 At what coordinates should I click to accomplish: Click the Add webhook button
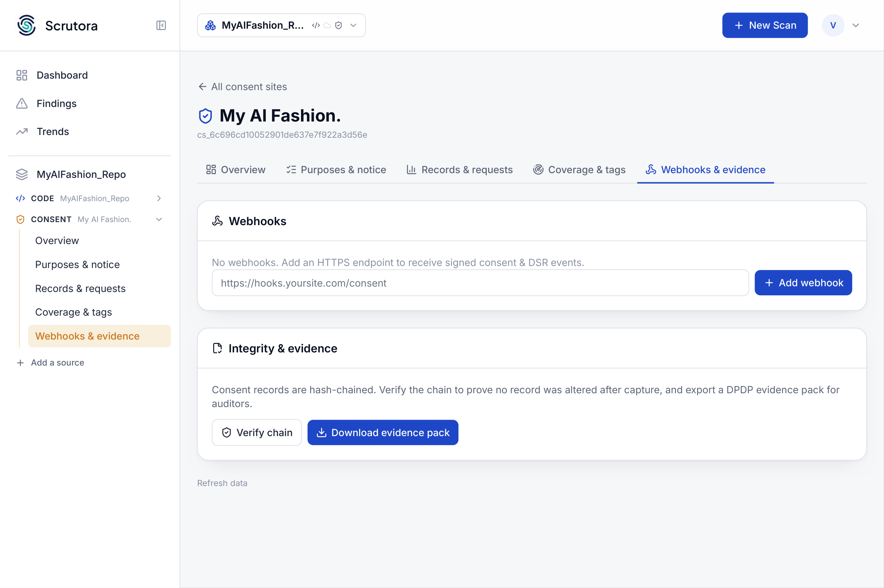[x=803, y=283]
